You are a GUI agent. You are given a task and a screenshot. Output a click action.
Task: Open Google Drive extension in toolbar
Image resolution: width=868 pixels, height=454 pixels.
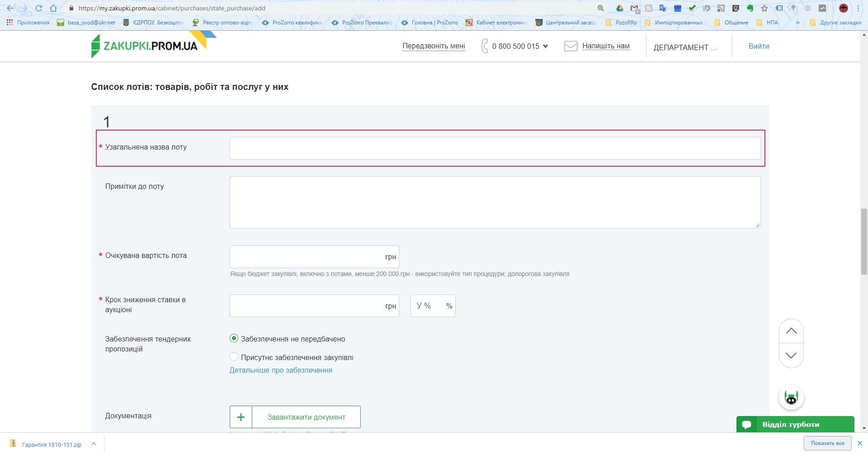620,8
